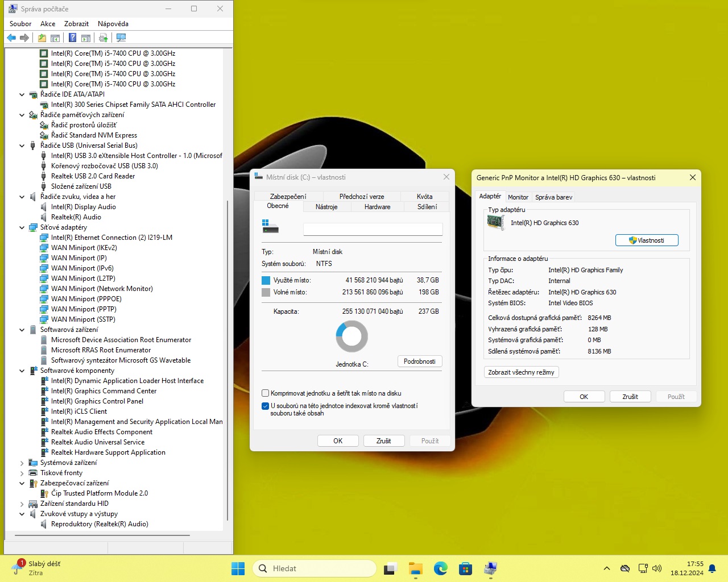Click Podrobnosti button in disk properties

point(420,361)
